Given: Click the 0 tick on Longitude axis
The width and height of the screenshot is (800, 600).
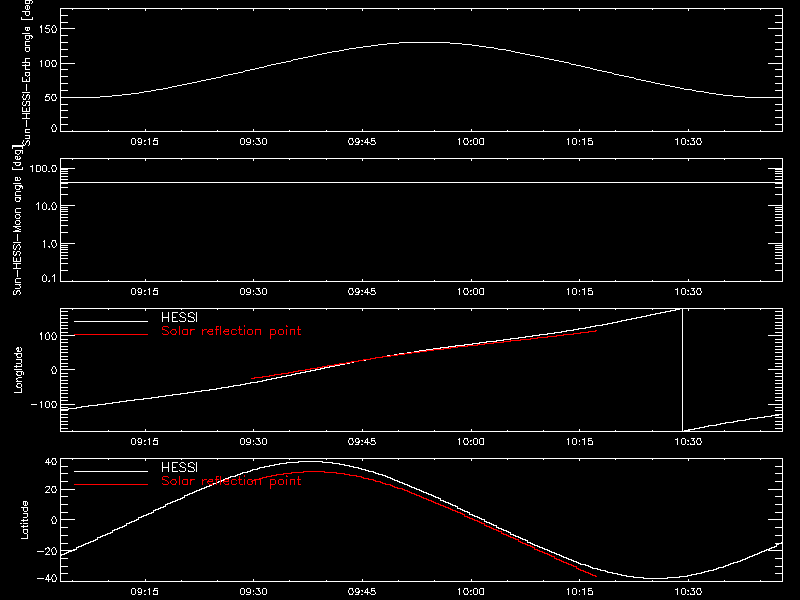Looking at the screenshot, I should click(54, 370).
